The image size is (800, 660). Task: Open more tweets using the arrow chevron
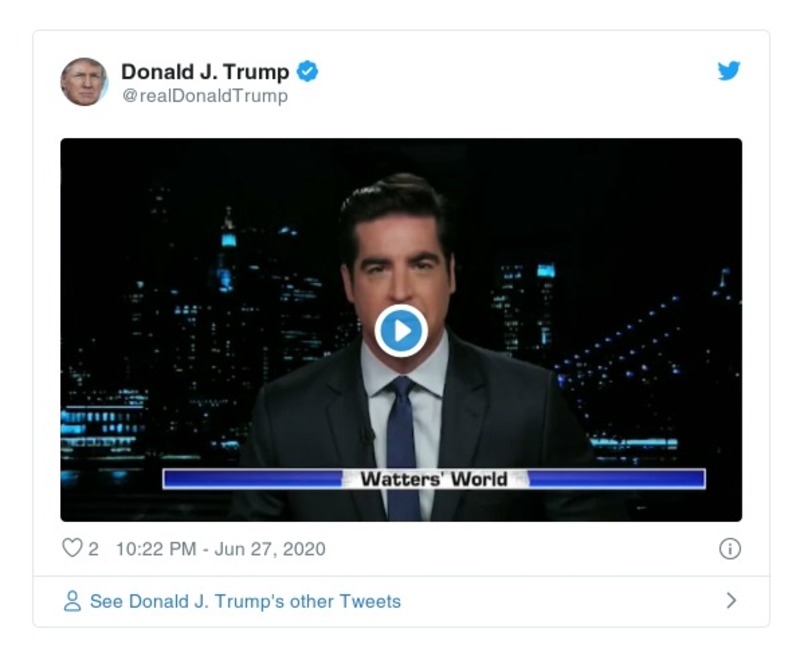[730, 600]
